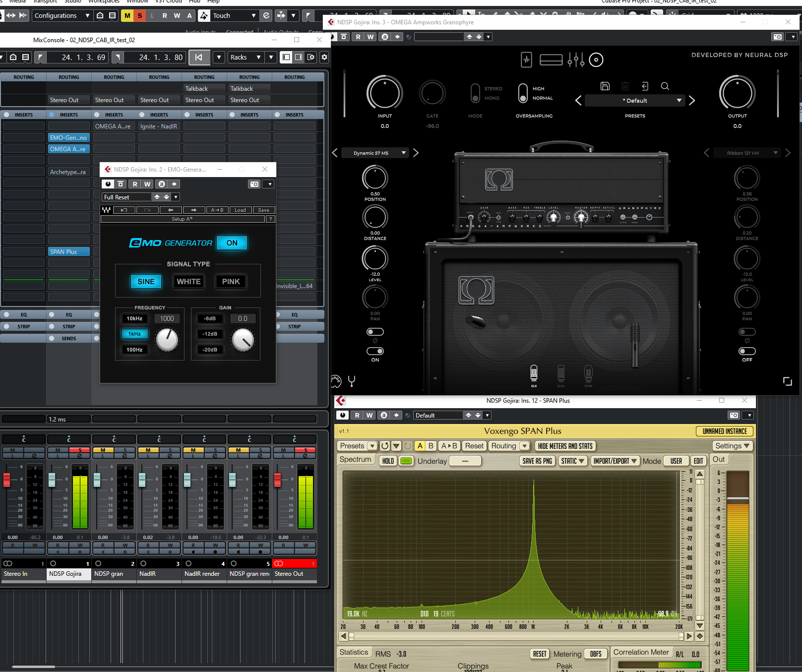802x672 pixels.
Task: Open SPAN Plus Presets dropdown
Action: (x=358, y=446)
